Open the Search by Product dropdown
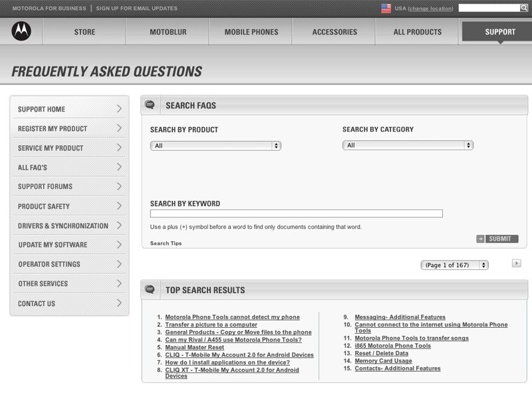Image resolution: width=532 pixels, height=399 pixels. (x=215, y=146)
